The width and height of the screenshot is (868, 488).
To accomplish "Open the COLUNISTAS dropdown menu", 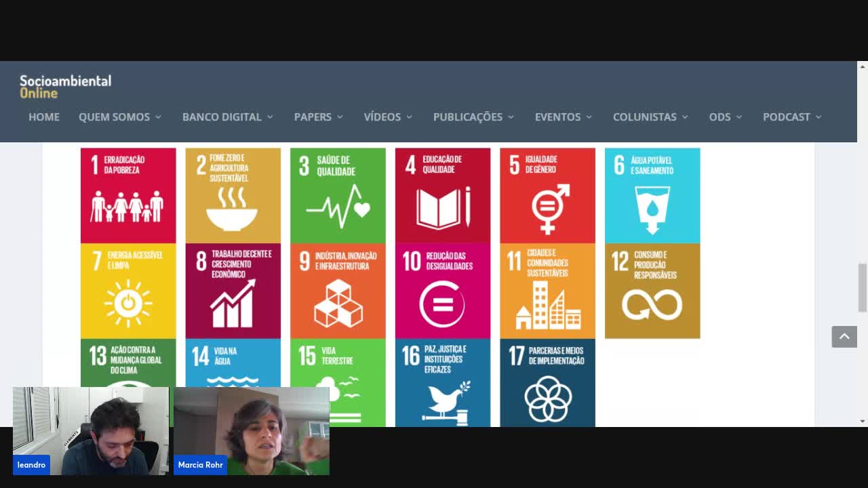I will pyautogui.click(x=651, y=117).
